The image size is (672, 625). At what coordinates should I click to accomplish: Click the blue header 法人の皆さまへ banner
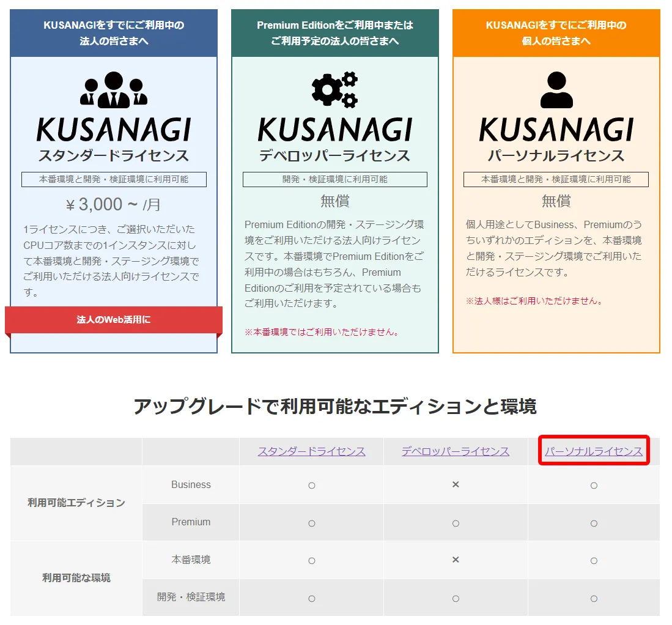pos(114,33)
